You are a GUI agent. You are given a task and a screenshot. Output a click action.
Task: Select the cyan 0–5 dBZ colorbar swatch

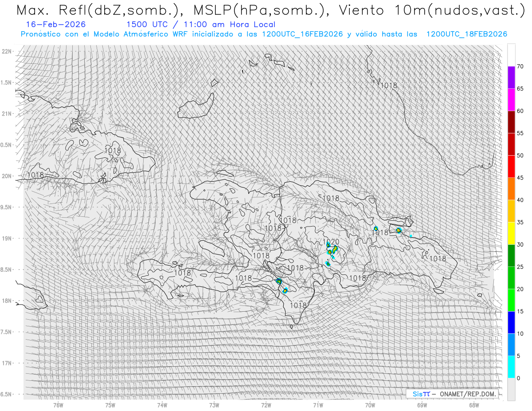511,367
